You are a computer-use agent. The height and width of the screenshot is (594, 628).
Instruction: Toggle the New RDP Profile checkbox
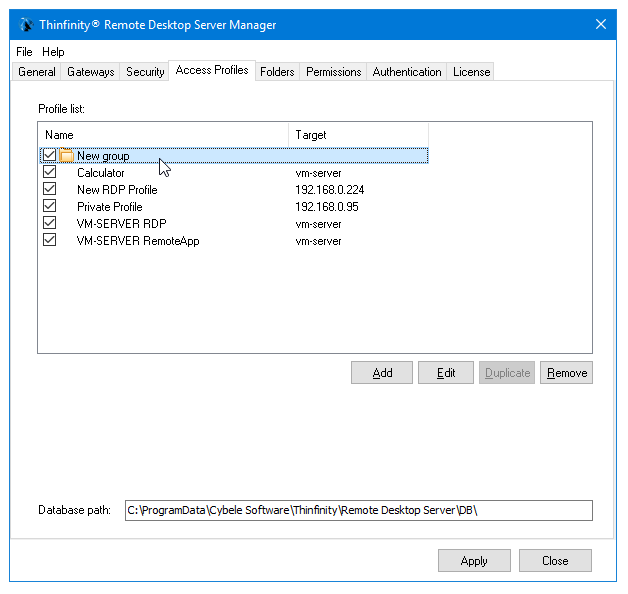[x=49, y=189]
